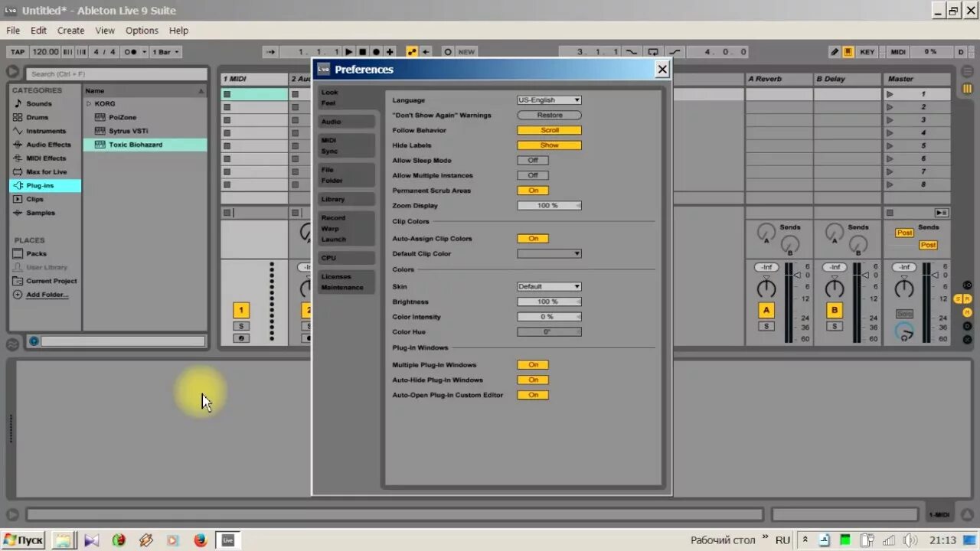Open the Skin Default dropdown
Image resolution: width=980 pixels, height=551 pixels.
tap(549, 286)
